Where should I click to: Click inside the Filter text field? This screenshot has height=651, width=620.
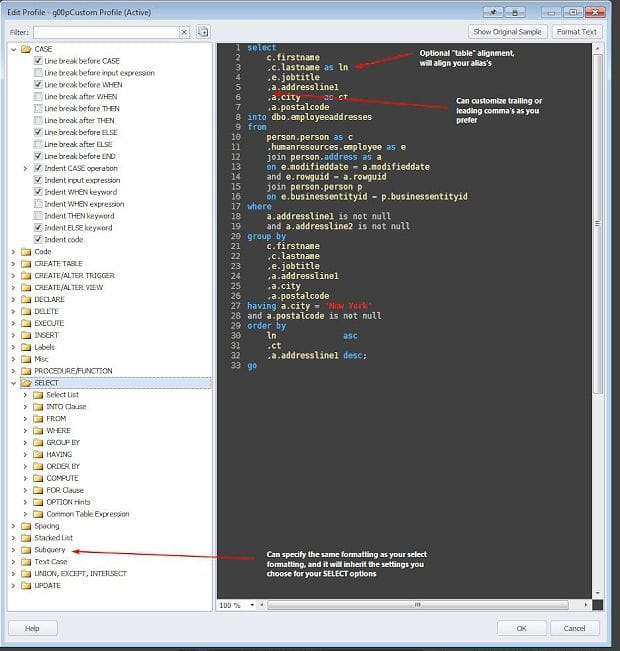[x=105, y=32]
